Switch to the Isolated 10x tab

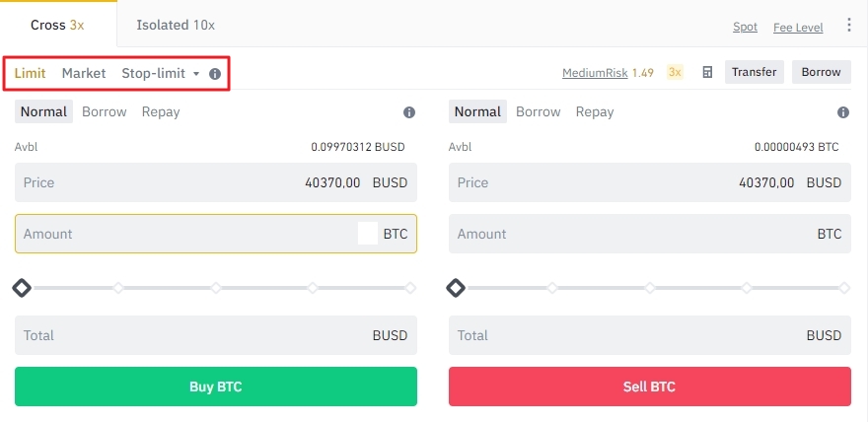click(x=176, y=25)
